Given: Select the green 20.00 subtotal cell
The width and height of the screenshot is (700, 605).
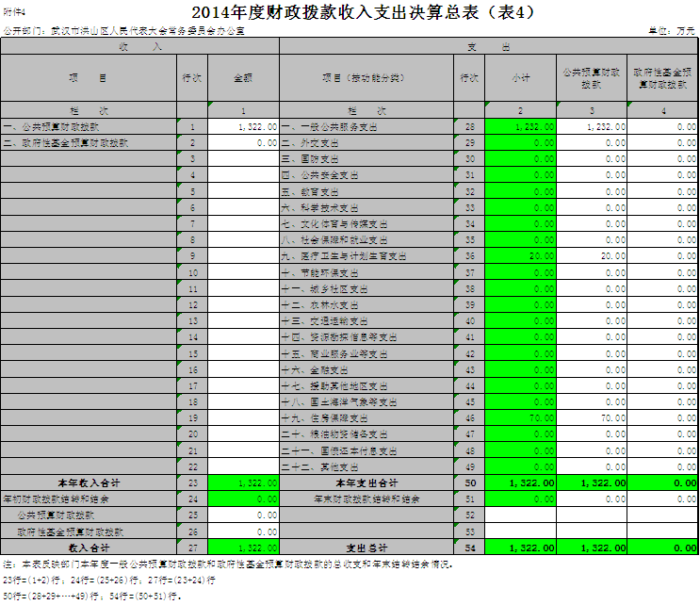Looking at the screenshot, I should pos(521,255).
